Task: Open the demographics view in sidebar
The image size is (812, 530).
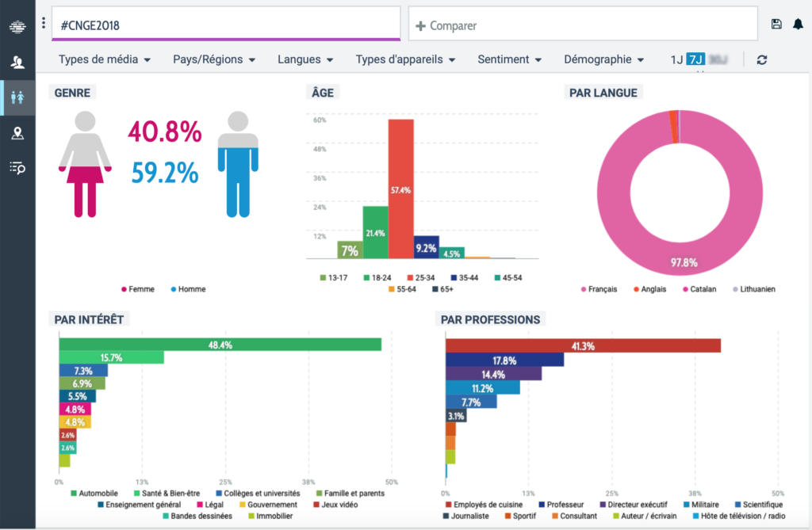Action: pyautogui.click(x=17, y=97)
